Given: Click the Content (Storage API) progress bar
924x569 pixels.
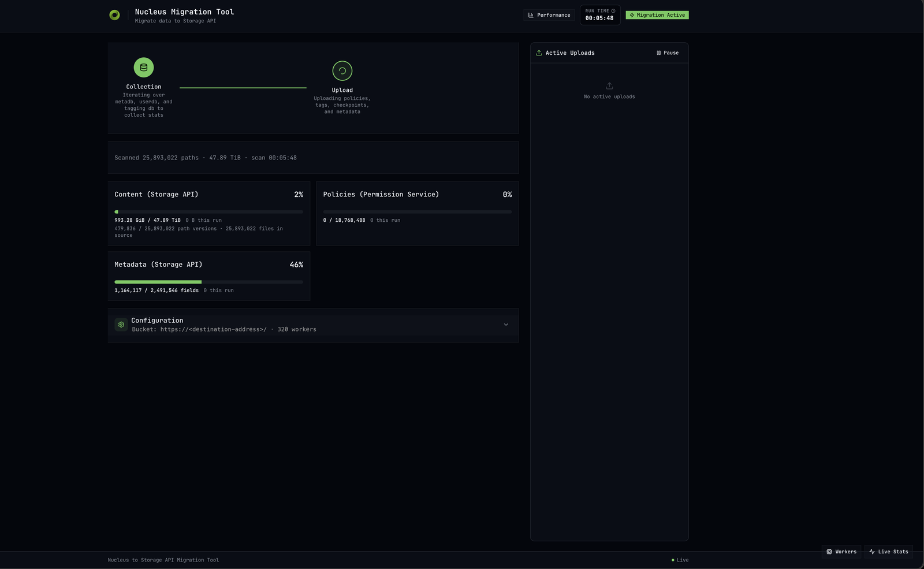Looking at the screenshot, I should pyautogui.click(x=209, y=212).
